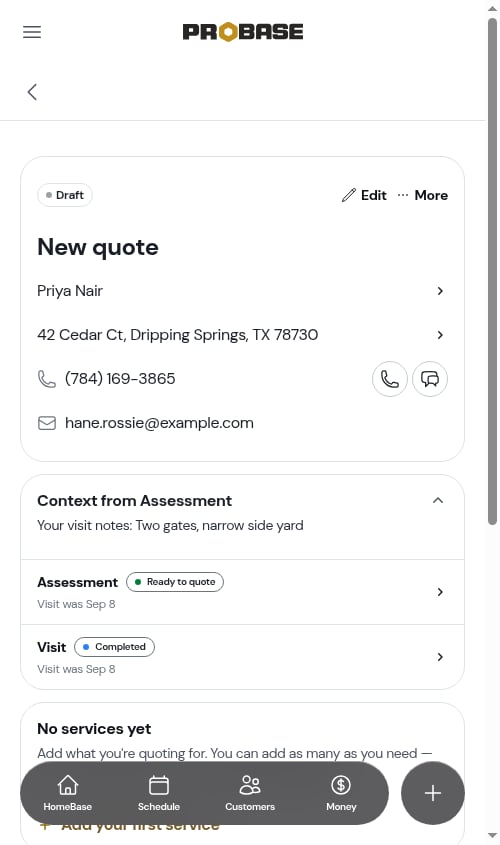Open HomeBase from bottom navigation

68,793
